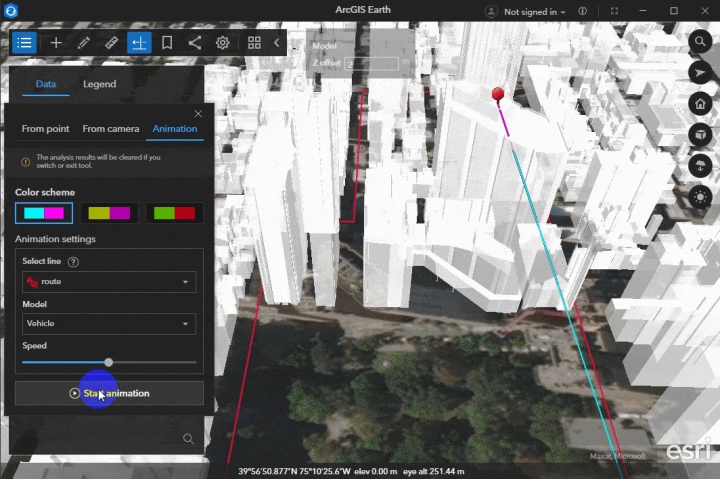Click the ArcGIS Earth logo icon
Viewport: 720px width, 479px height.
tap(11, 11)
